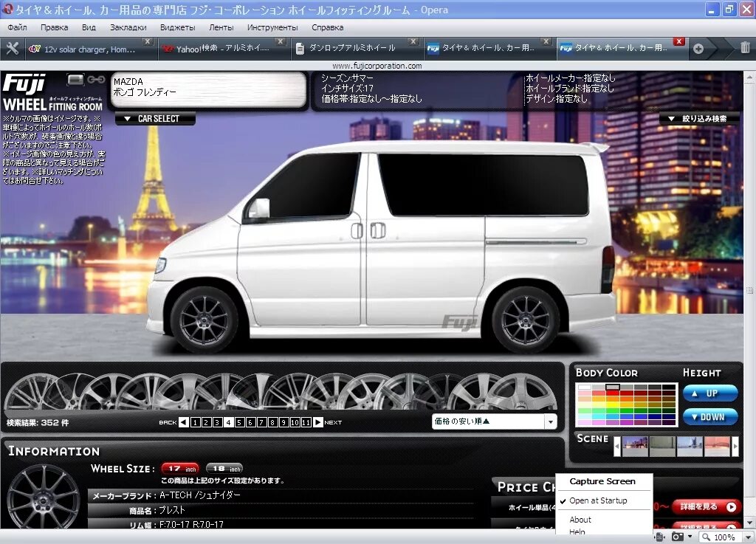Click the first 詳細を見る details button
This screenshot has height=544, width=756.
click(x=707, y=507)
